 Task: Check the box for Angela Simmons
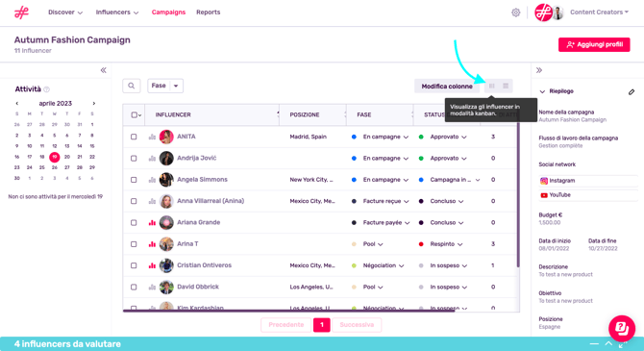coord(134,180)
